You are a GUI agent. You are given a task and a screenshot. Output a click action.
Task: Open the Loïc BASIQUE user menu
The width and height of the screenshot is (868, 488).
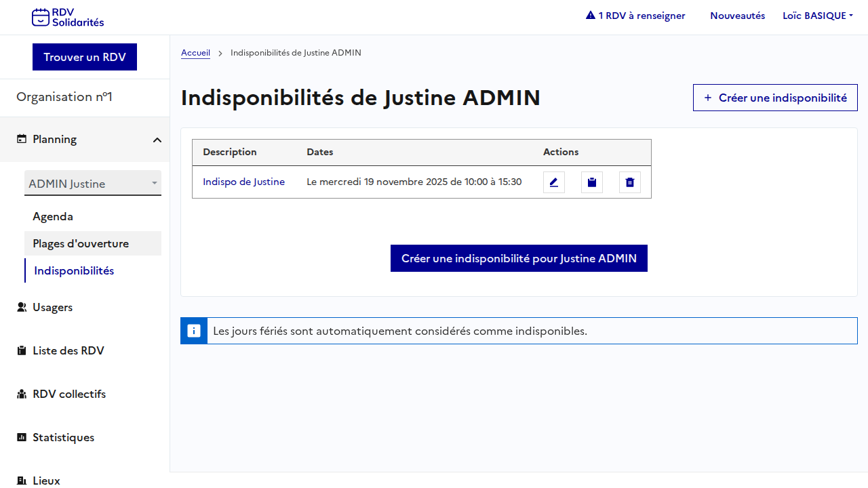[817, 16]
